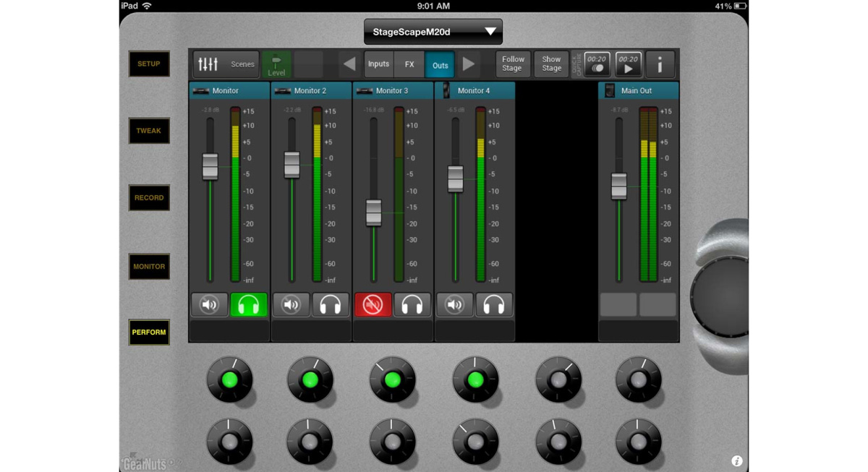This screenshot has width=868, height=472.
Task: Click the Main Out fader handle
Action: tap(619, 186)
